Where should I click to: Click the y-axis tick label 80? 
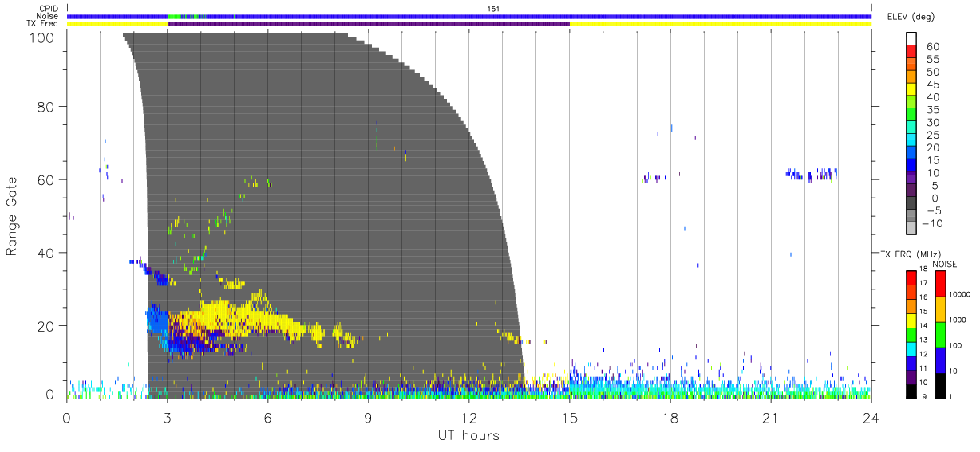click(x=46, y=107)
